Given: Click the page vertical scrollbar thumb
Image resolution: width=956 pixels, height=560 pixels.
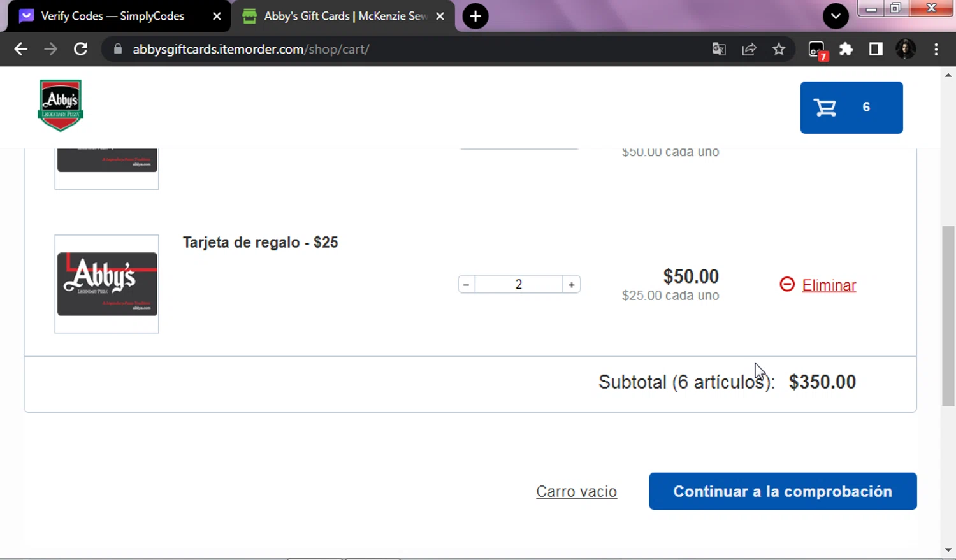Looking at the screenshot, I should [948, 316].
